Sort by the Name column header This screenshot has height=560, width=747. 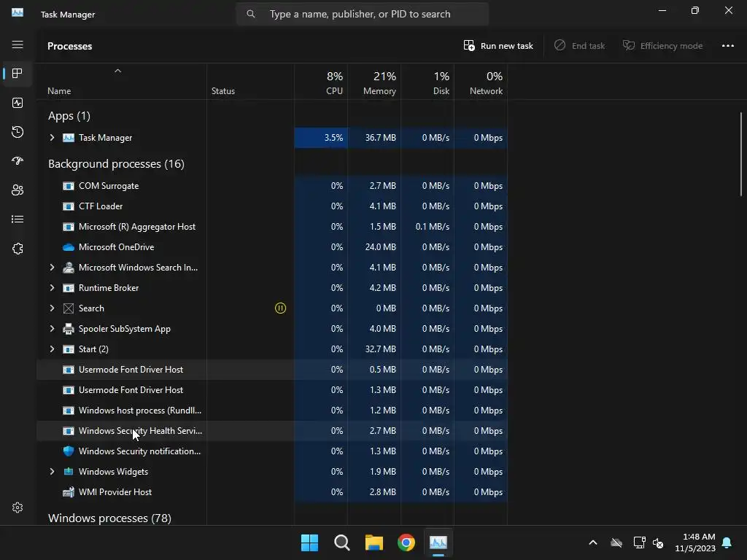click(122, 82)
